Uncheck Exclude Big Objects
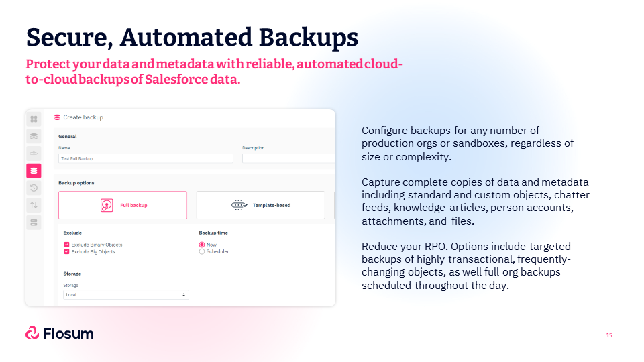644x362 pixels. coord(66,251)
